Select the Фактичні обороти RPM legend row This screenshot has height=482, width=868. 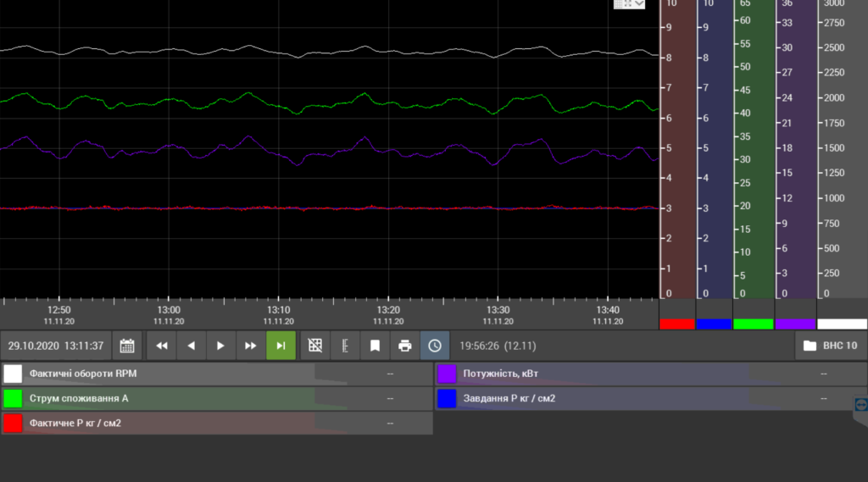(x=217, y=374)
